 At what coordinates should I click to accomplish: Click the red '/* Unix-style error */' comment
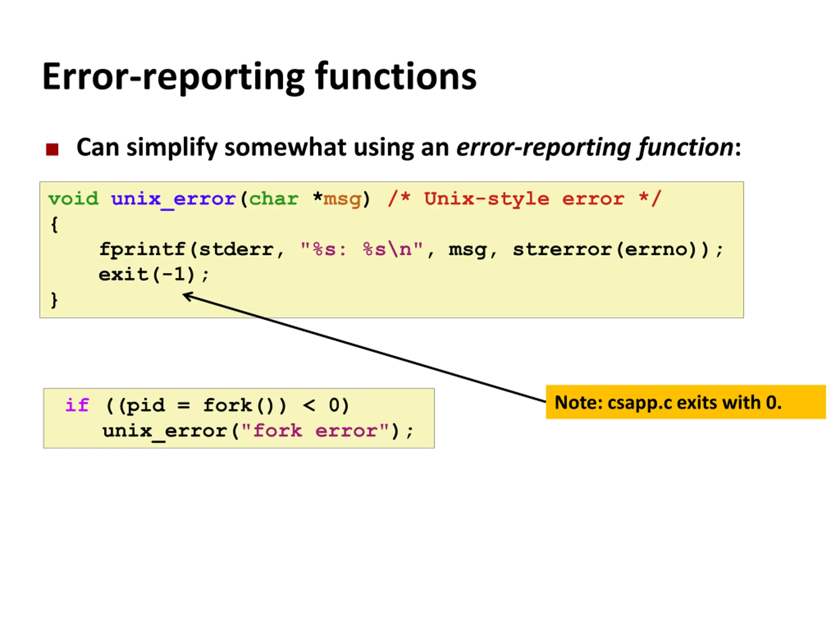pyautogui.click(x=524, y=199)
